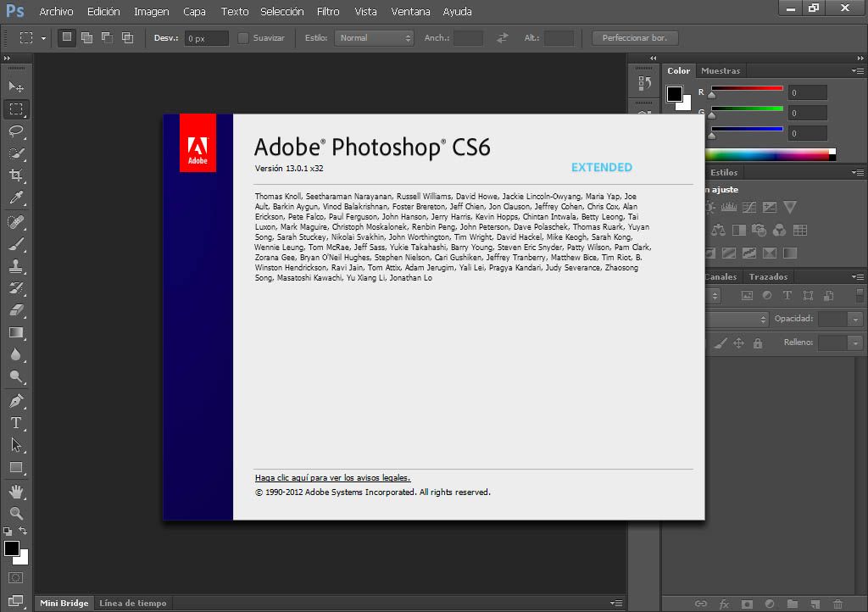Image resolution: width=868 pixels, height=612 pixels.
Task: Open the Archivo menu
Action: pyautogui.click(x=56, y=11)
